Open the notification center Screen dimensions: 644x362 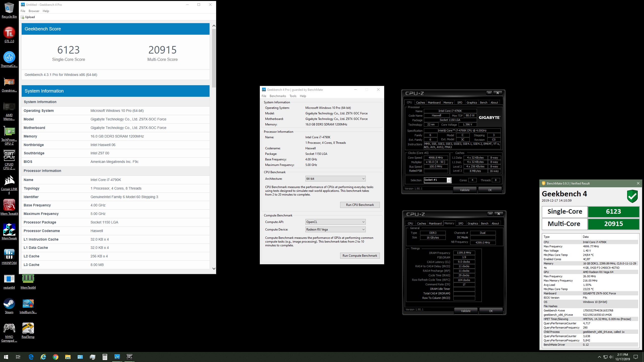click(x=636, y=357)
